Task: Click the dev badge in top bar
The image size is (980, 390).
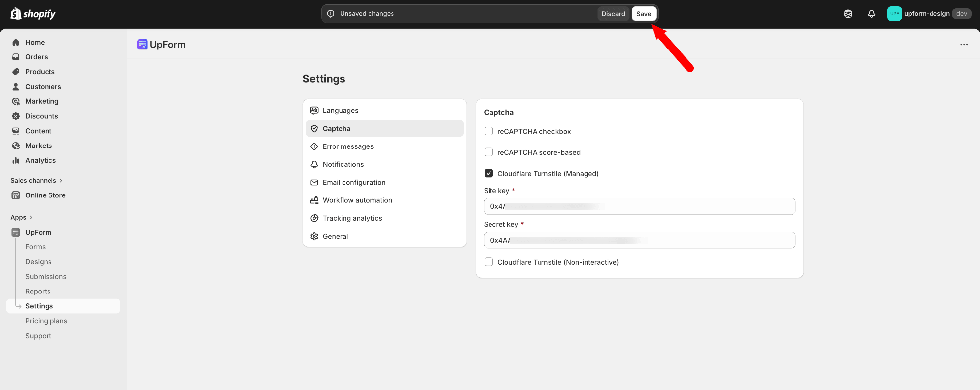Action: pos(962,14)
